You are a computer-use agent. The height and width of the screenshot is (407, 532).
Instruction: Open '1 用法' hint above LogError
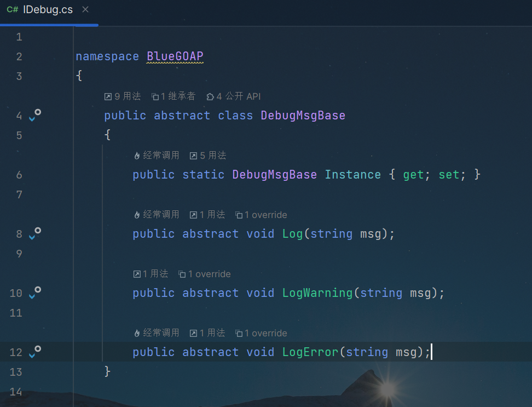coord(207,333)
